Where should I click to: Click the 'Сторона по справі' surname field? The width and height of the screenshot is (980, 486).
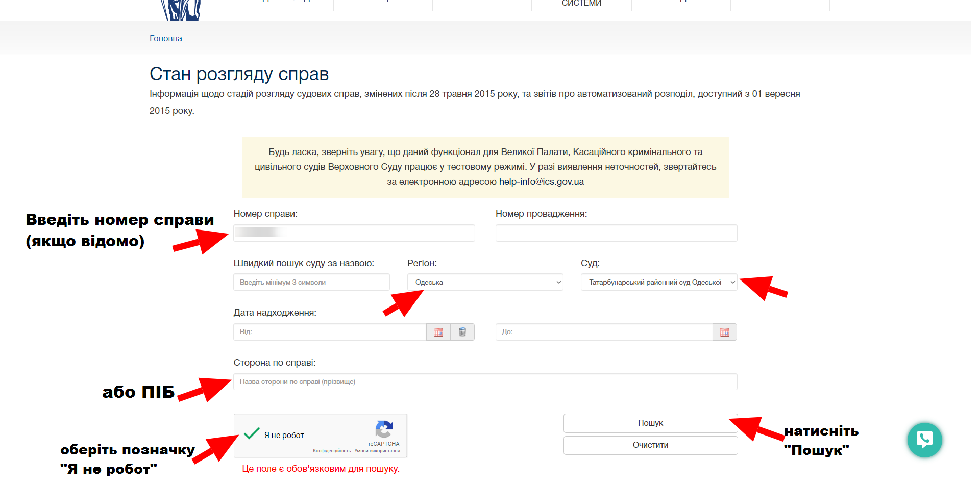485,381
